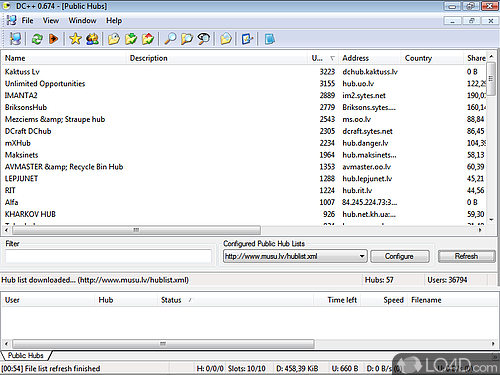
Task: Sort hubs by Address column header
Action: (370, 58)
